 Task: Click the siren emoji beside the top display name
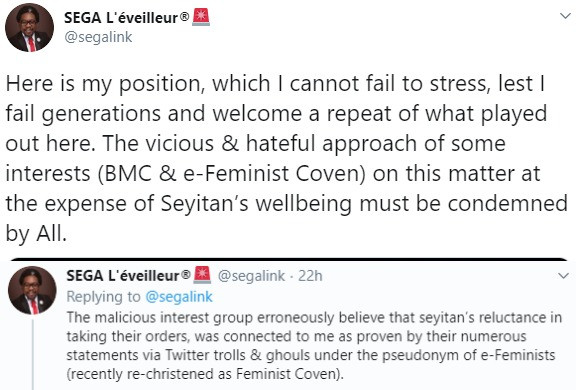coord(201,17)
